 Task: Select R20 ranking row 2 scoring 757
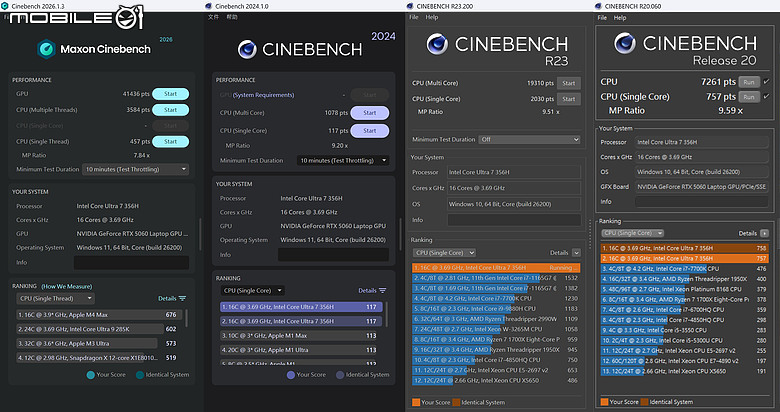[684, 258]
